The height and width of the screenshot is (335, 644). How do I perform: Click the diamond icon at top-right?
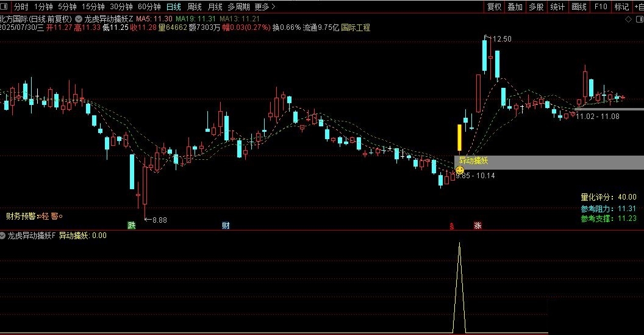(628, 20)
